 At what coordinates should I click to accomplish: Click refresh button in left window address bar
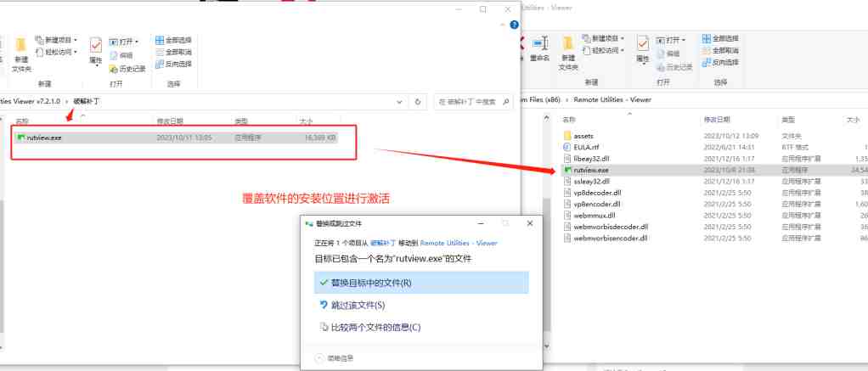point(418,102)
